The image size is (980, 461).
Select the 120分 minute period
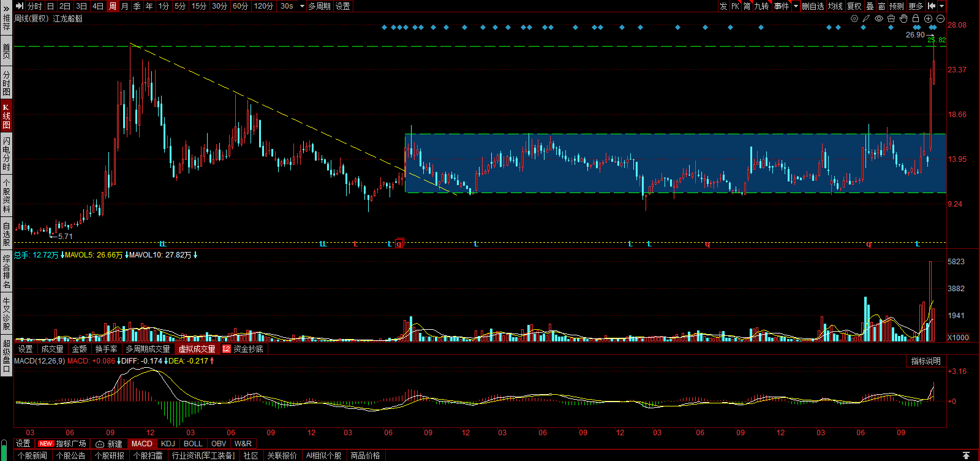[263, 6]
